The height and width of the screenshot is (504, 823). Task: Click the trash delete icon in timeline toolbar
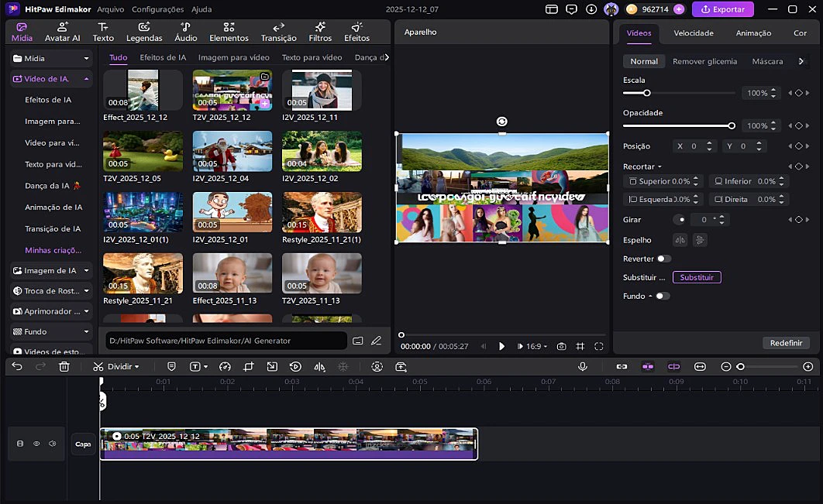coord(64,366)
